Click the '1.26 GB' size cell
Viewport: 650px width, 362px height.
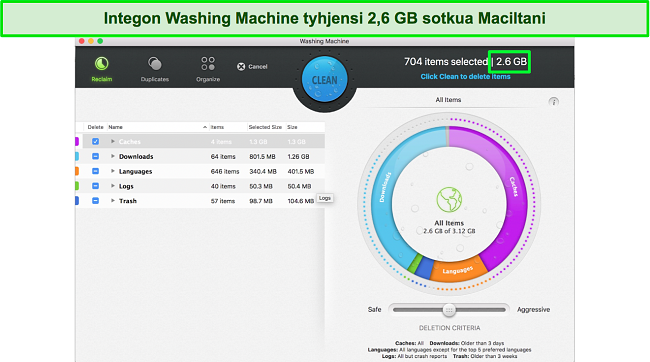click(x=298, y=156)
